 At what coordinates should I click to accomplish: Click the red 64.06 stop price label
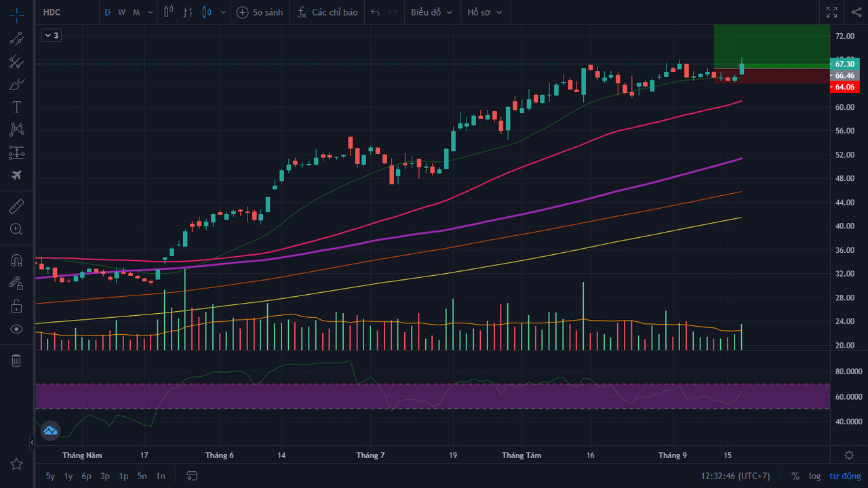click(844, 87)
